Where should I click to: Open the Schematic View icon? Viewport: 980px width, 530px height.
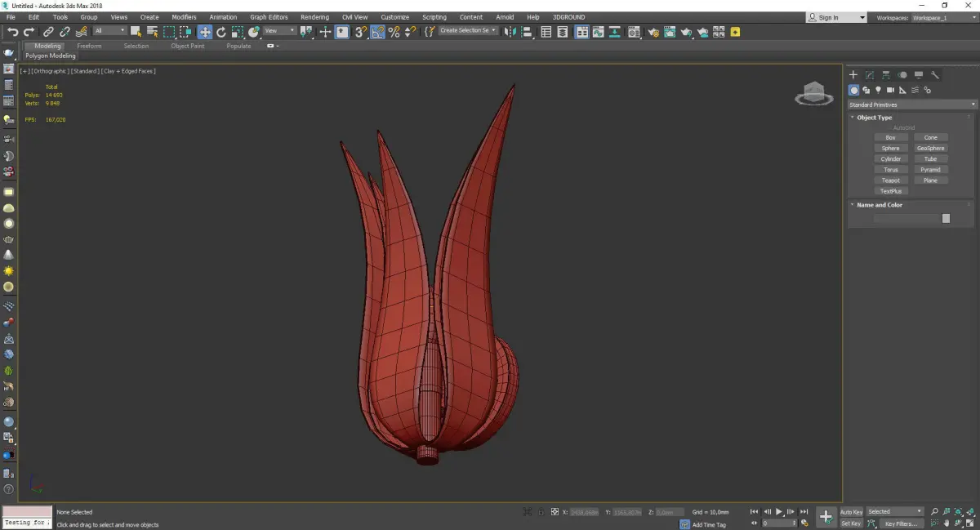[x=614, y=32]
